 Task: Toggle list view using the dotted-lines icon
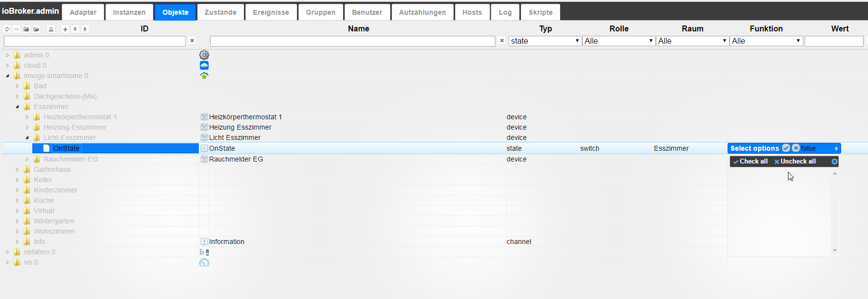point(17,29)
